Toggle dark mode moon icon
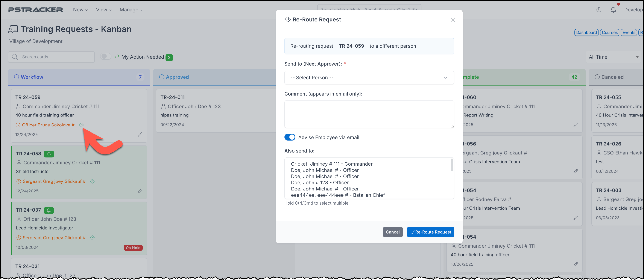 pyautogui.click(x=598, y=10)
